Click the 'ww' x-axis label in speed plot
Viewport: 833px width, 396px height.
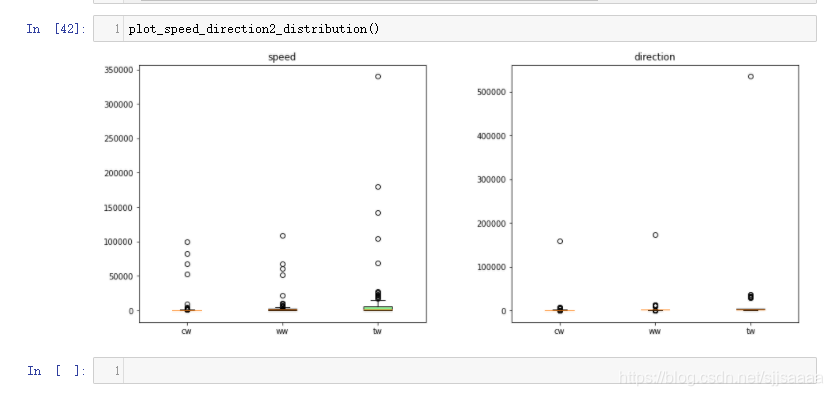coord(283,331)
